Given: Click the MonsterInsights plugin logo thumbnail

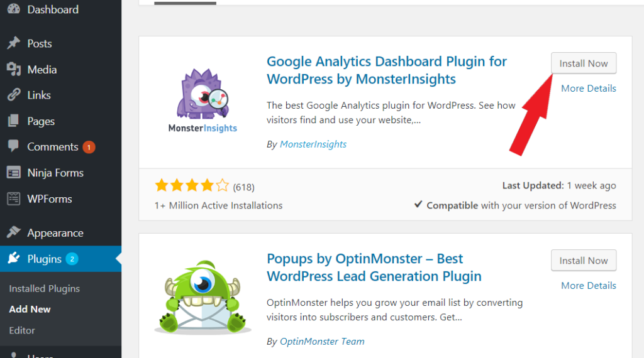Looking at the screenshot, I should [x=203, y=100].
